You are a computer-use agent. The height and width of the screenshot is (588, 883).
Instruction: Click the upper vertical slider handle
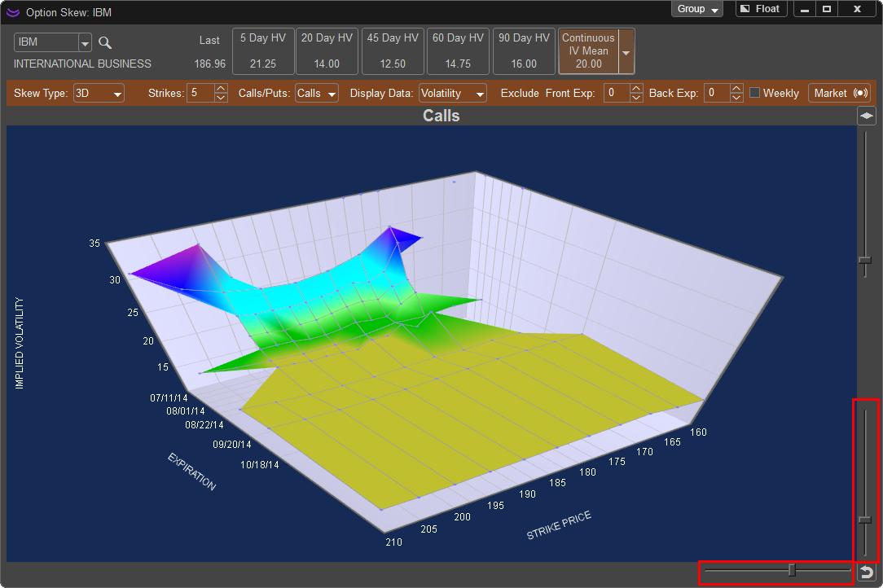[866, 261]
